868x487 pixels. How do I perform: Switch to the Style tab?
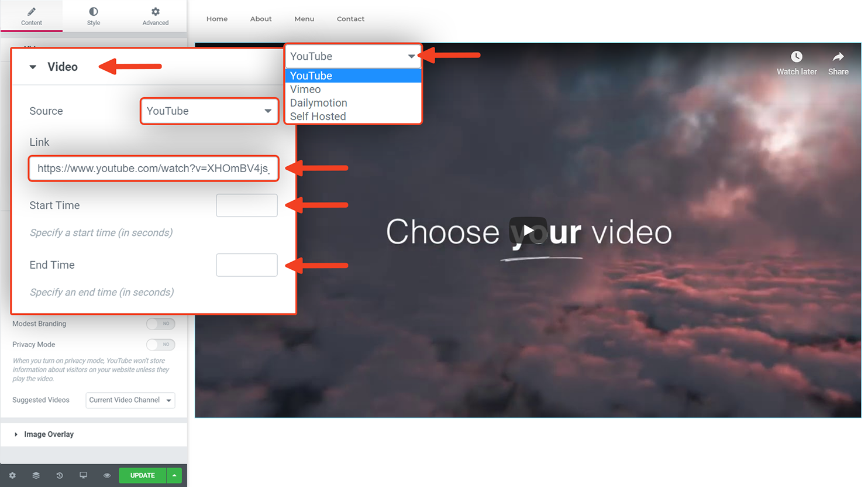coord(94,16)
